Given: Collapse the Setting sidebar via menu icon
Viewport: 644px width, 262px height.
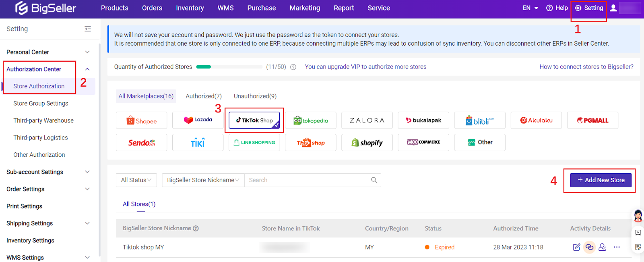Looking at the screenshot, I should coord(88,29).
